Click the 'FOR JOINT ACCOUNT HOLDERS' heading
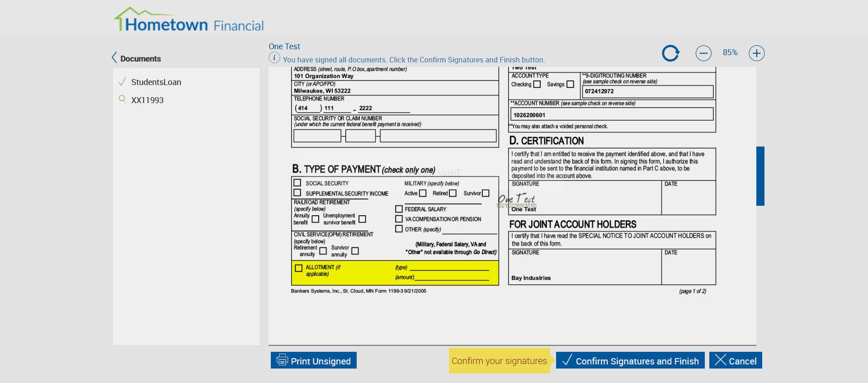Screen dimensions: 868x383 (x=573, y=224)
